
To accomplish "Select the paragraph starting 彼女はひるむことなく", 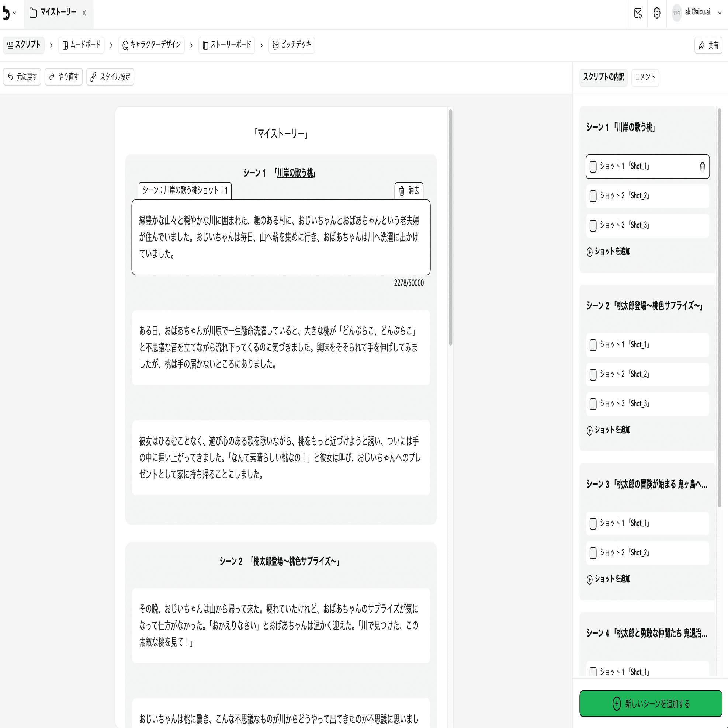I will (x=281, y=458).
